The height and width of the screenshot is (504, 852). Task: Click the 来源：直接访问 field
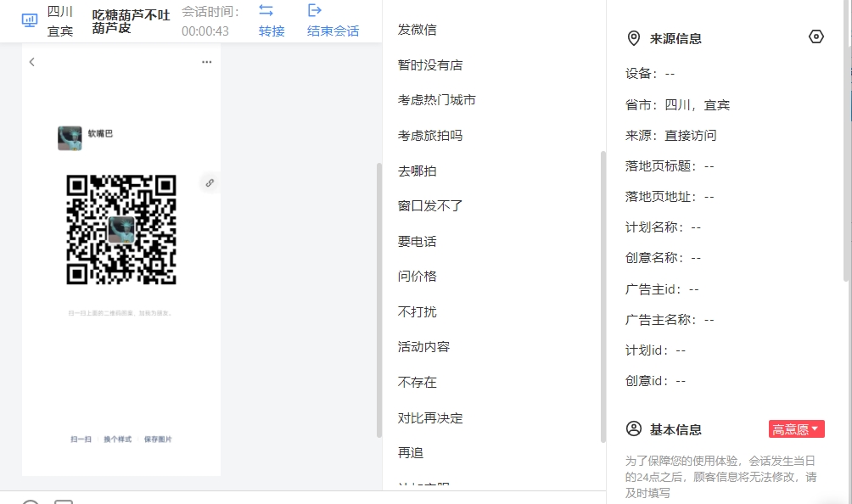[x=671, y=135]
